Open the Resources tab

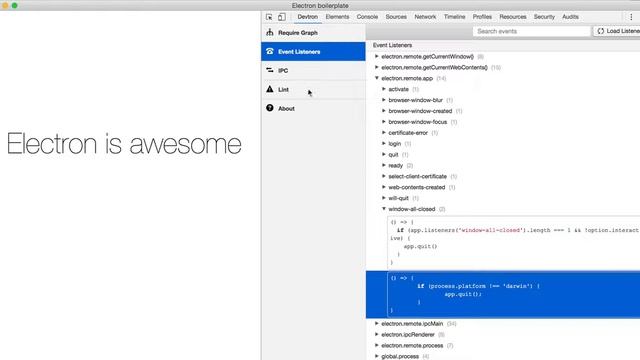513,17
